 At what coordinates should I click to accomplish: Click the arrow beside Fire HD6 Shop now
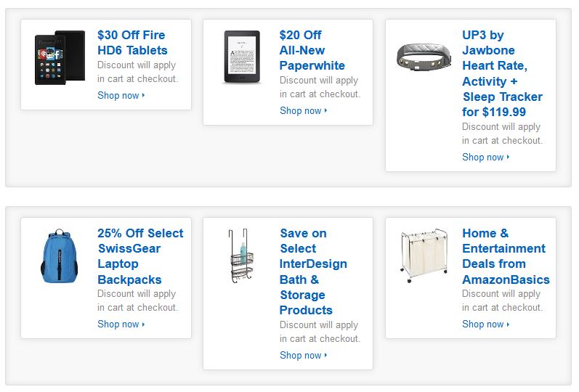coord(144,95)
